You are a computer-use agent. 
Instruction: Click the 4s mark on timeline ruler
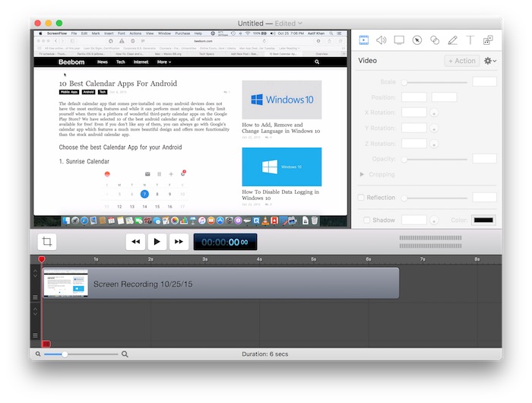[x=259, y=259]
